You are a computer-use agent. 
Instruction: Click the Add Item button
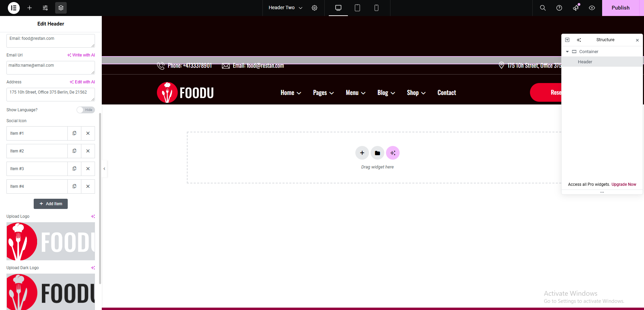(x=51, y=204)
